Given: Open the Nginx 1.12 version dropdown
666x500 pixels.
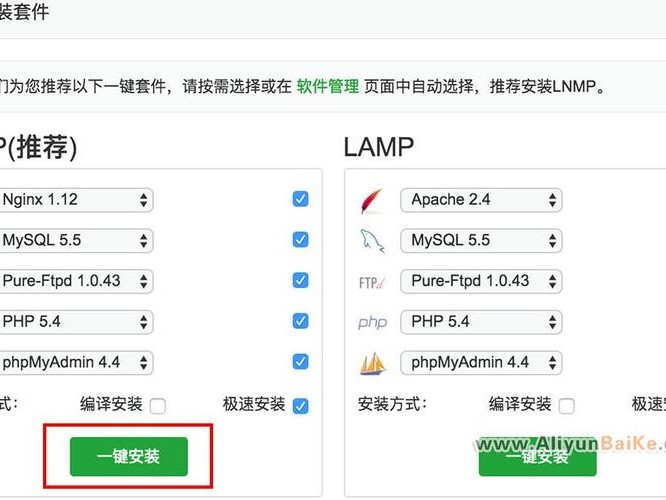Looking at the screenshot, I should point(76,200).
